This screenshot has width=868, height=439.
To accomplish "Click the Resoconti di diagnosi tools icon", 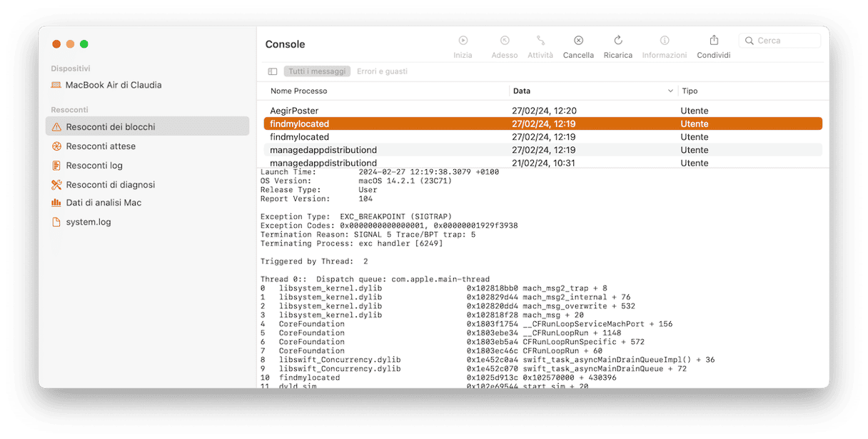I will 57,185.
